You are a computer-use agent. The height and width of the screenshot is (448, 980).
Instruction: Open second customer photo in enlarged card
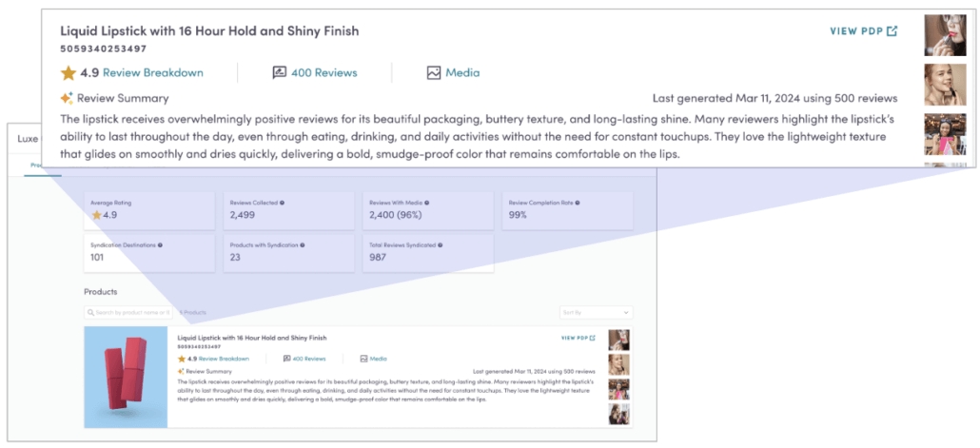[x=945, y=84]
